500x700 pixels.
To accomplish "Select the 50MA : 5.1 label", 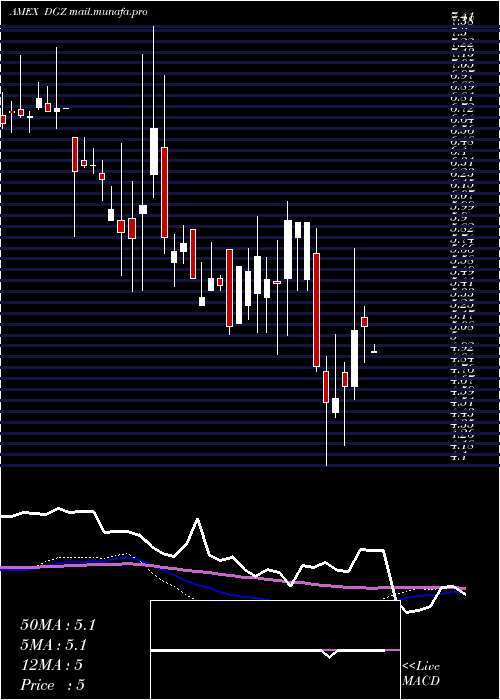I will 58,625.
